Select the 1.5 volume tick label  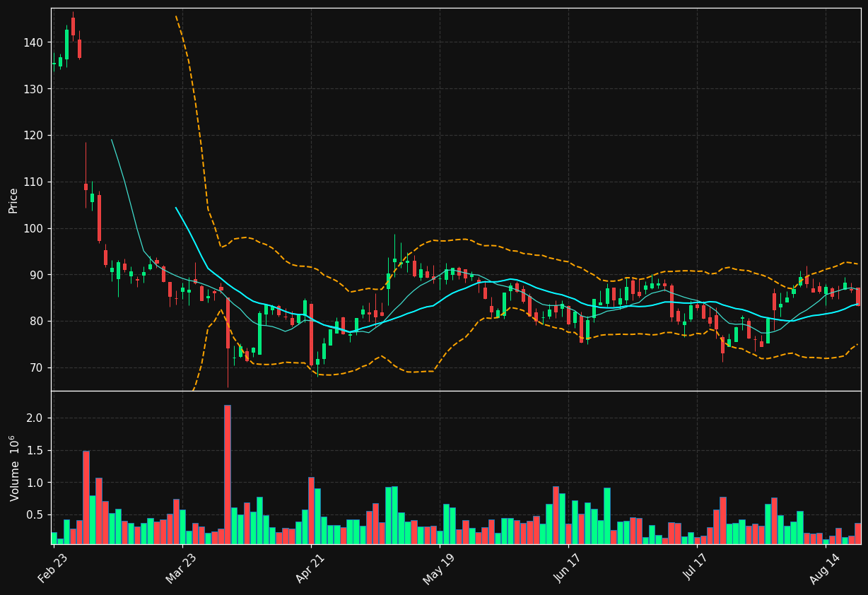[35, 451]
